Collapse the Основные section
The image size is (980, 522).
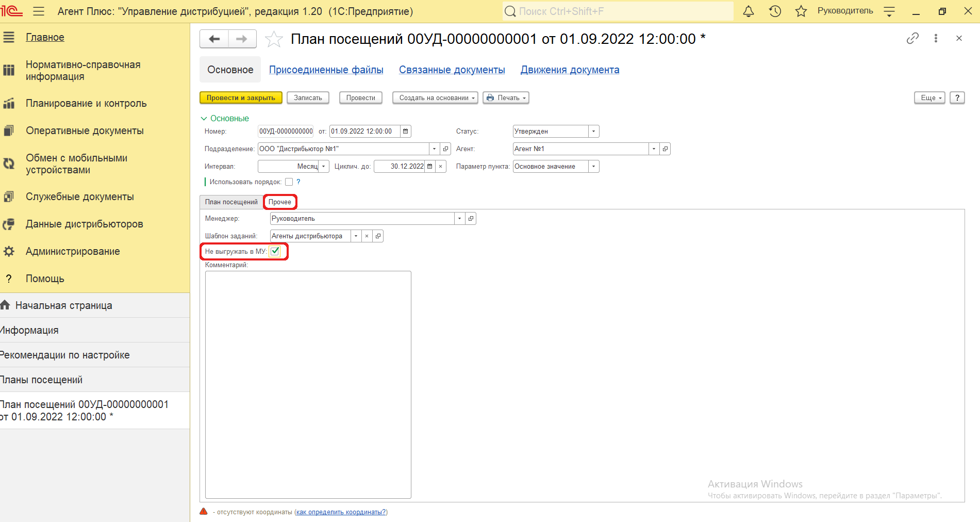pos(225,118)
